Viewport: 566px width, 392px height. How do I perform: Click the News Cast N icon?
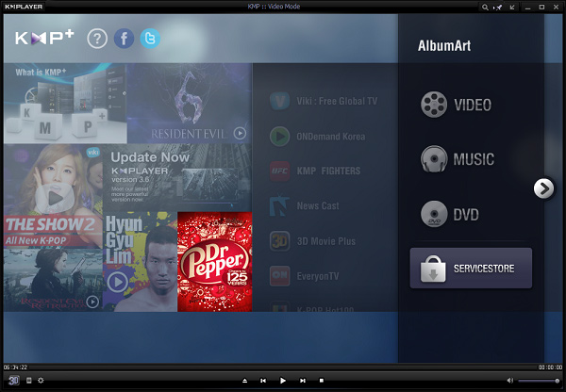click(x=280, y=206)
